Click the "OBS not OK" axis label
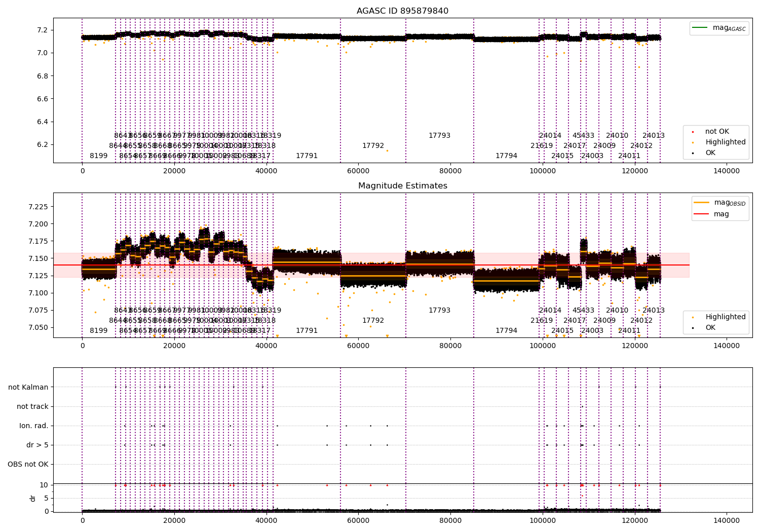Image resolution: width=760 pixels, height=532 pixels. click(28, 464)
